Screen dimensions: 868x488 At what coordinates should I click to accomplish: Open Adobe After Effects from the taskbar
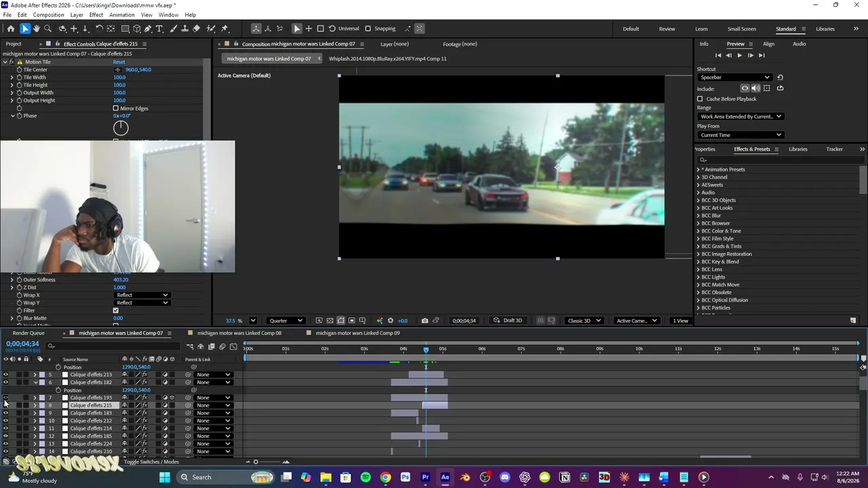[445, 477]
